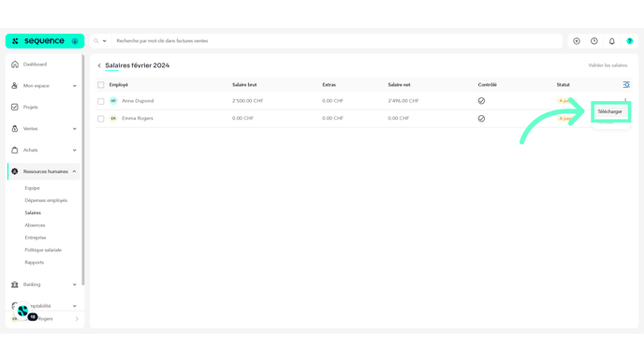Open the search type dropdown arrow

(x=104, y=41)
